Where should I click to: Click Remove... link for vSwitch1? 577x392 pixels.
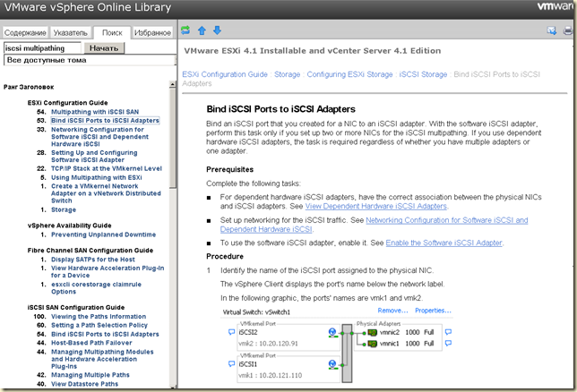pos(392,311)
